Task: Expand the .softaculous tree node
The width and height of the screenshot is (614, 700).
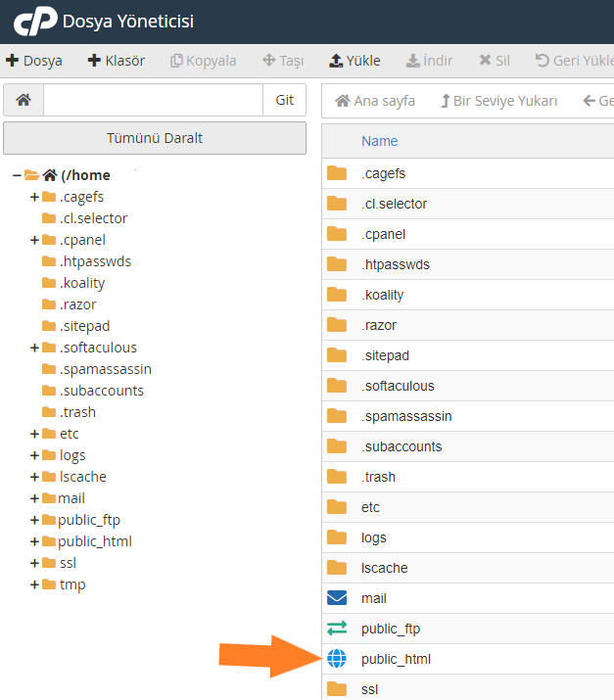Action: 34,348
